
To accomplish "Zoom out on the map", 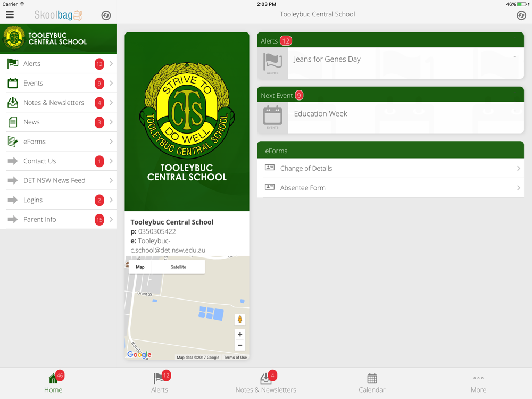I will click(x=240, y=345).
